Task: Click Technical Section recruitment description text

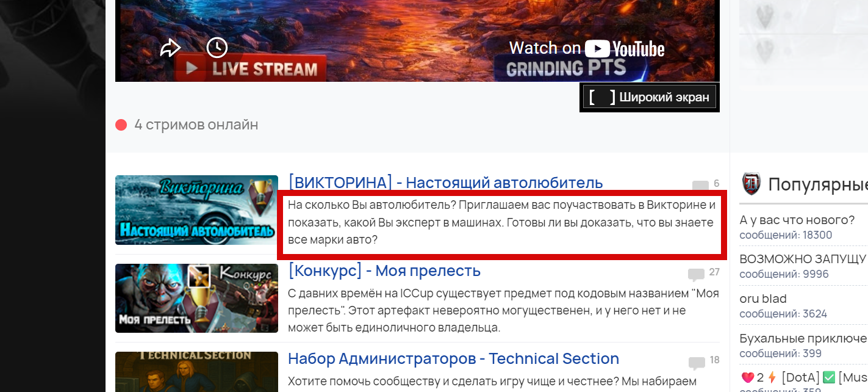Action: [492, 382]
